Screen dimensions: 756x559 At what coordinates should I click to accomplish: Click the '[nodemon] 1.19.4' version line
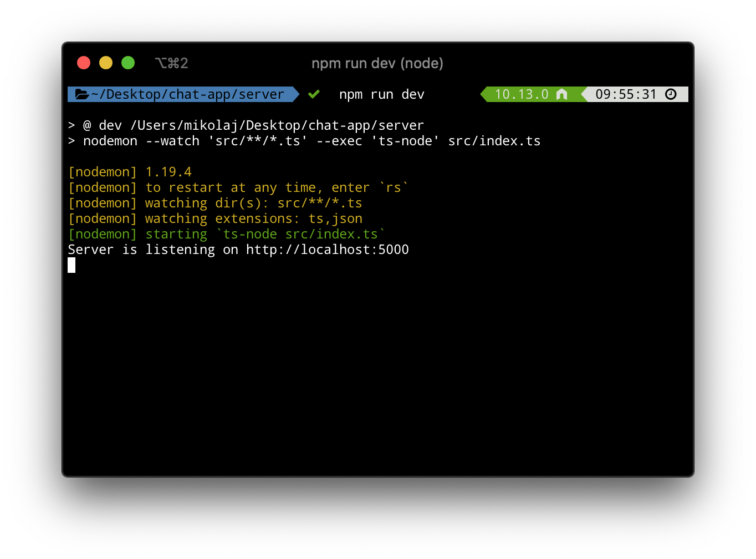[x=130, y=172]
